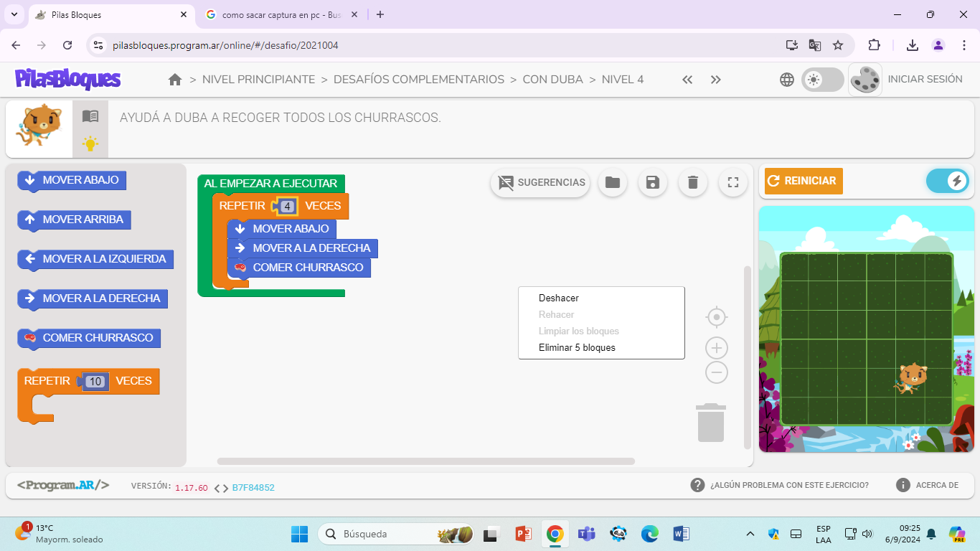Enter fullscreen mode for workspace
Viewport: 980px width, 551px height.
click(x=733, y=182)
